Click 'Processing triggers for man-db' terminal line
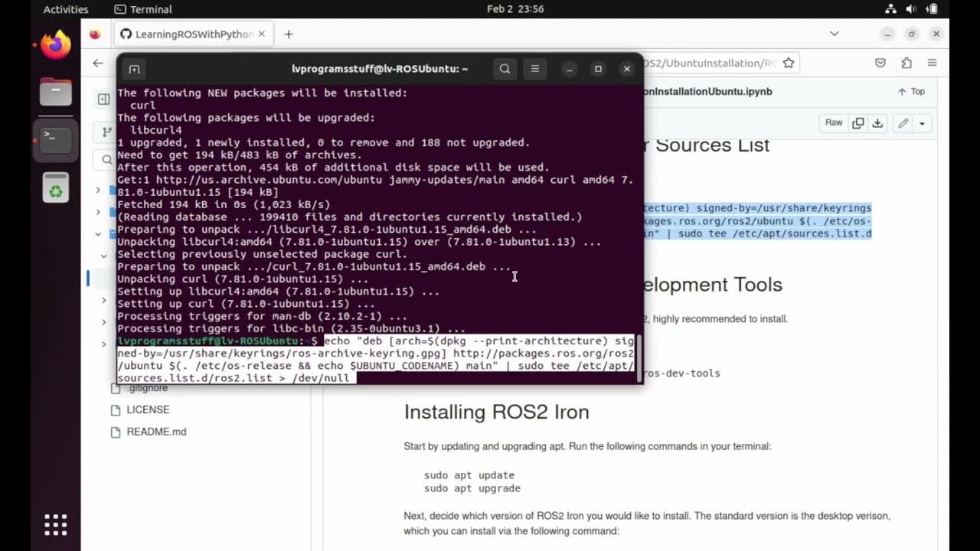Viewport: 980px width, 551px height. [x=262, y=316]
